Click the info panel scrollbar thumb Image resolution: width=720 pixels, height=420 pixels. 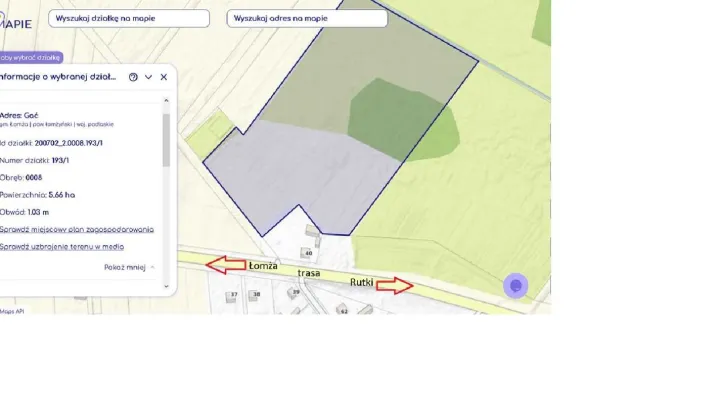tap(166, 140)
